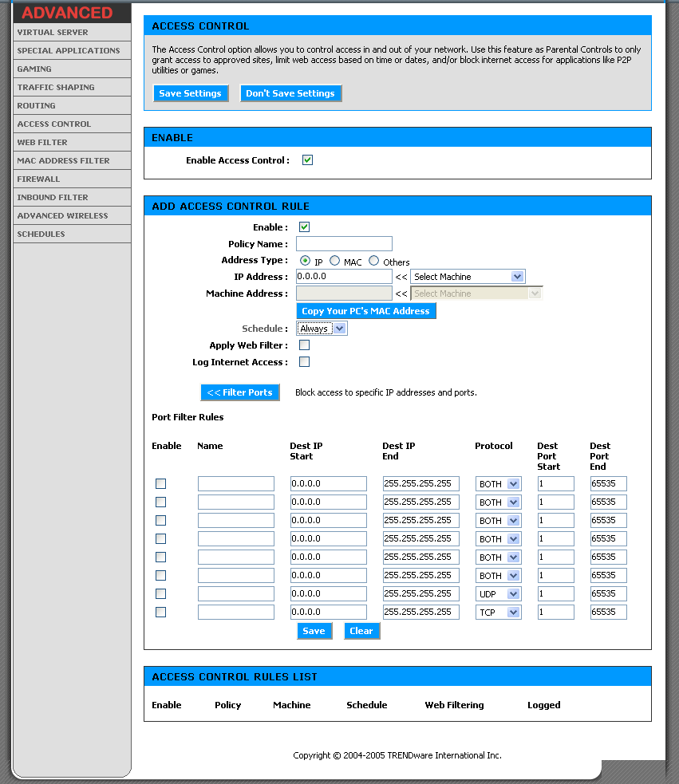
Task: Open the Web Filter page
Action: (x=72, y=143)
